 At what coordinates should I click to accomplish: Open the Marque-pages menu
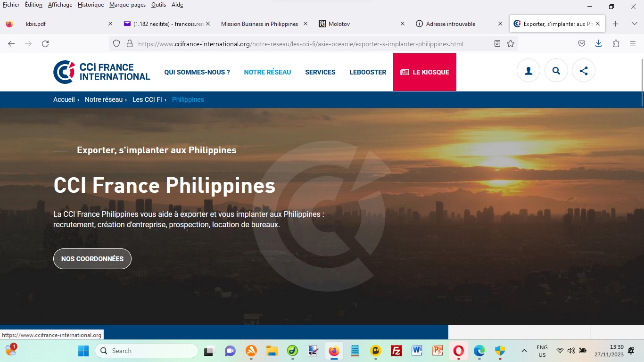127,5
